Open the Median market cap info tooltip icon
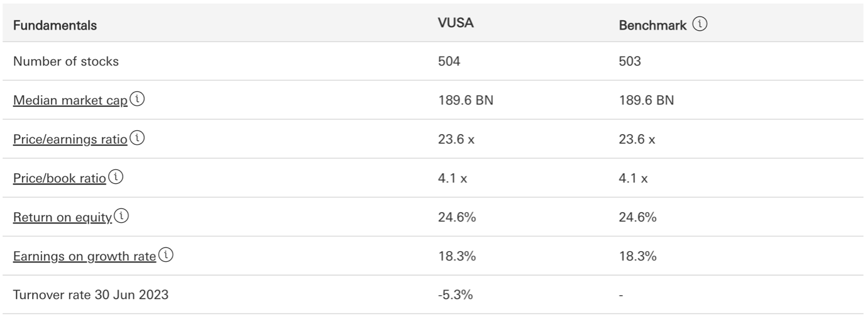This screenshot has width=868, height=321. click(x=136, y=101)
